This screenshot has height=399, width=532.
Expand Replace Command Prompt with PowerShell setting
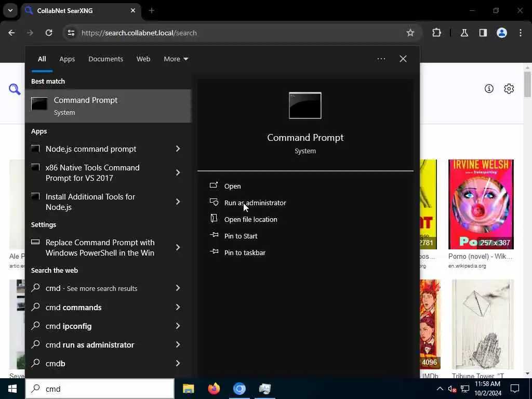[x=178, y=247]
